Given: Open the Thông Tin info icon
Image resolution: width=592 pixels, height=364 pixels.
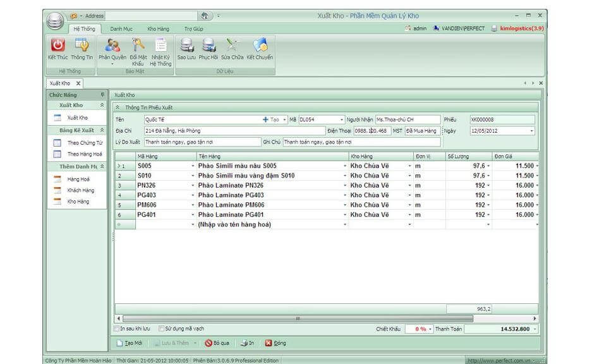Looking at the screenshot, I should 82,45.
